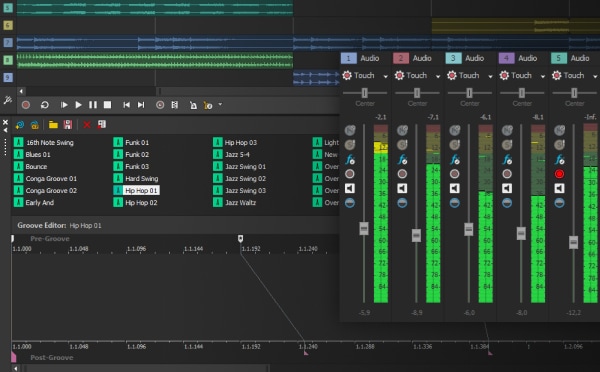This screenshot has width=600, height=372.
Task: Select the Conga Groove 01 item
Action: [x=51, y=179]
